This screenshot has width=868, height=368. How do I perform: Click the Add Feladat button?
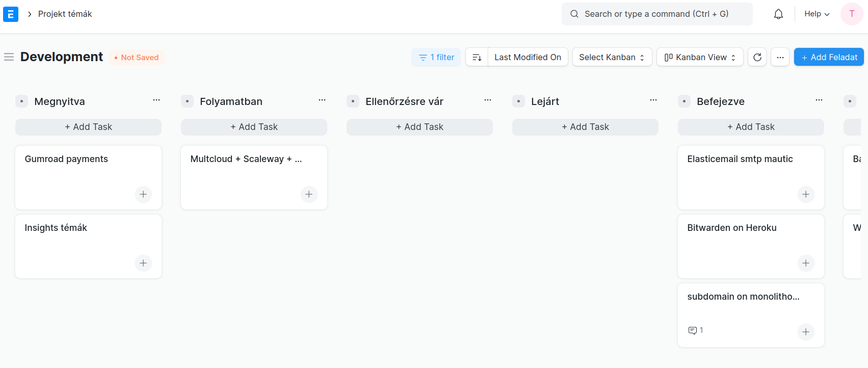point(829,57)
